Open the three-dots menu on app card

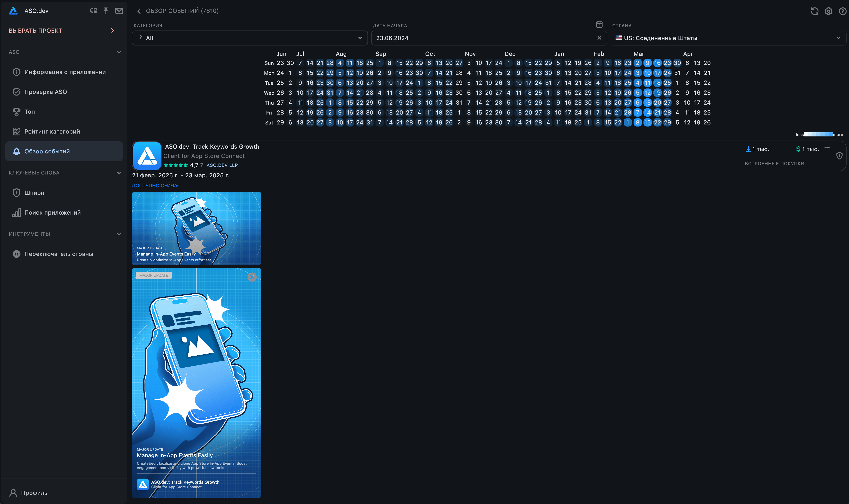827,147
